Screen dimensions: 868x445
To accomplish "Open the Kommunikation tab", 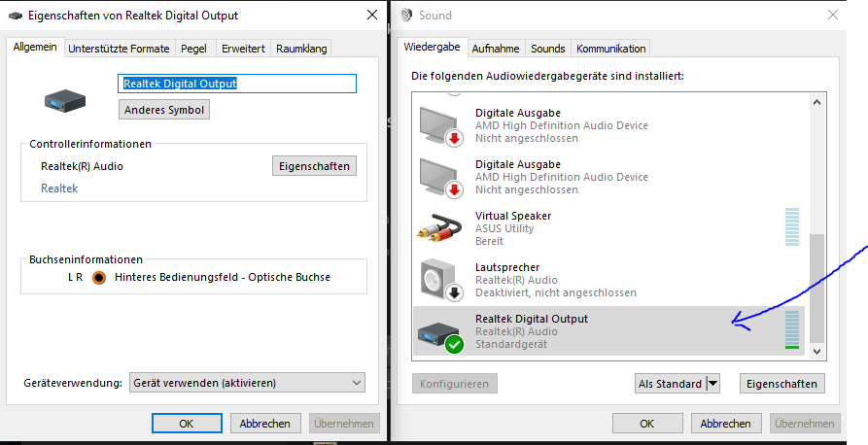I will tap(610, 49).
